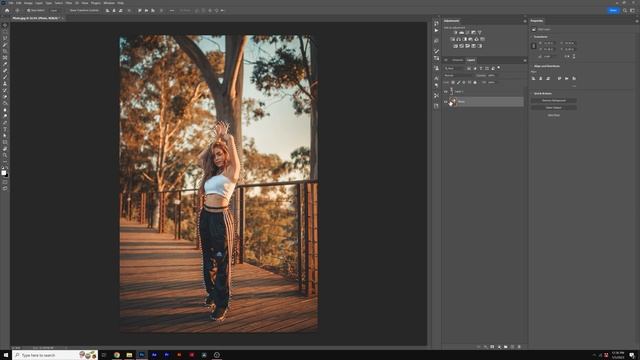Select the Eraser tool
Screen dimensions: 640x360
point(5,96)
